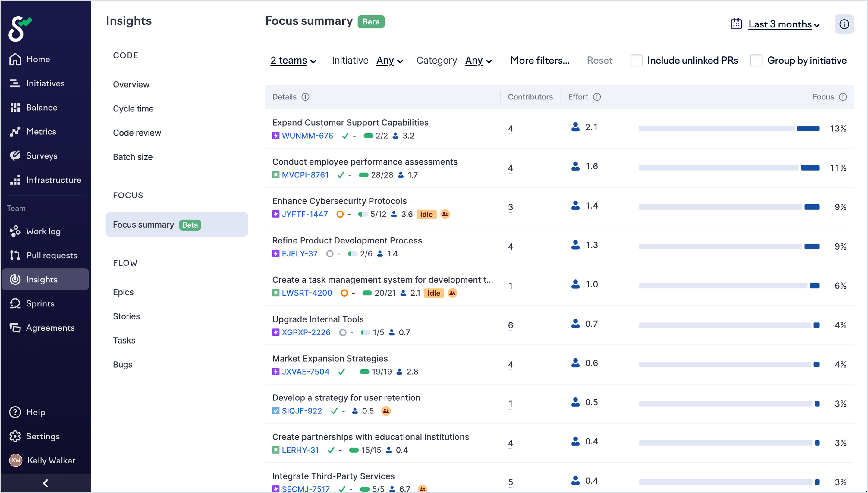Click the Balance grid icon

tap(15, 107)
